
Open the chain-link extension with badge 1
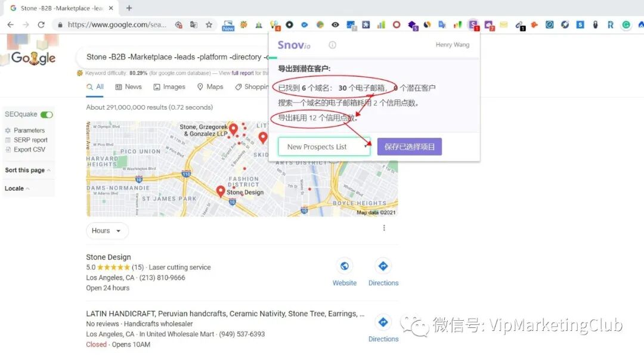(519, 26)
